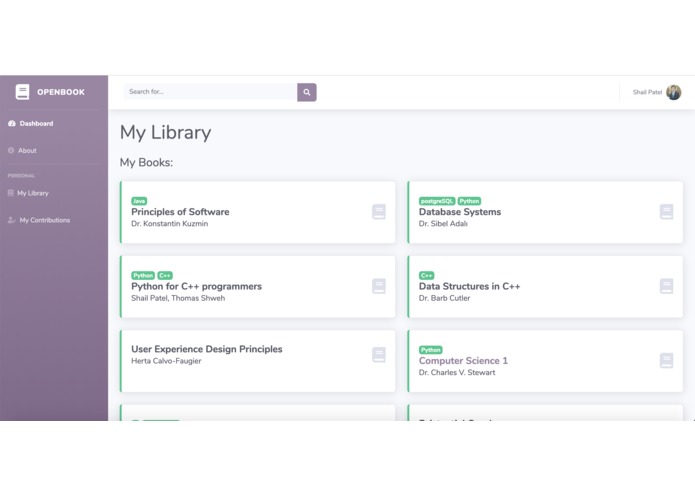
Task: Open Shail Patel profile avatar
Action: [674, 92]
